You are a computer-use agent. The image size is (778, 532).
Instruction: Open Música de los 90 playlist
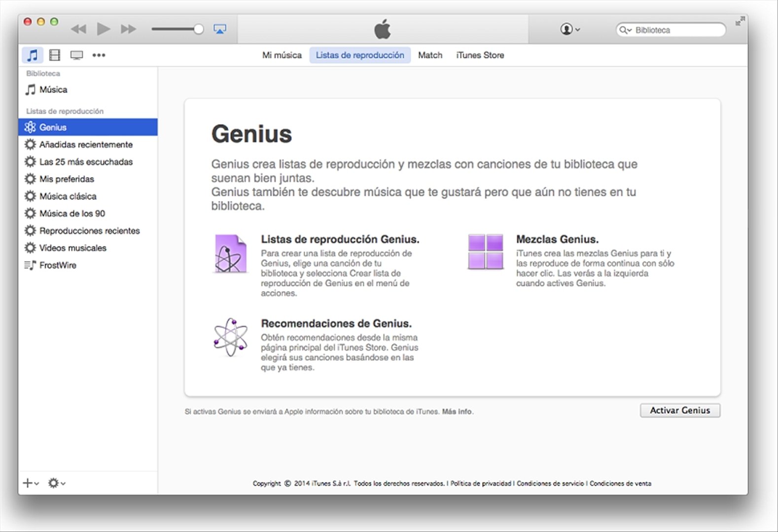[x=88, y=213]
